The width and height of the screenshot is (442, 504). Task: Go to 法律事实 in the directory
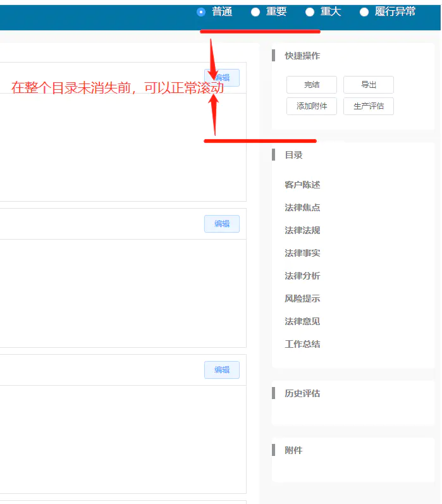pos(302,254)
